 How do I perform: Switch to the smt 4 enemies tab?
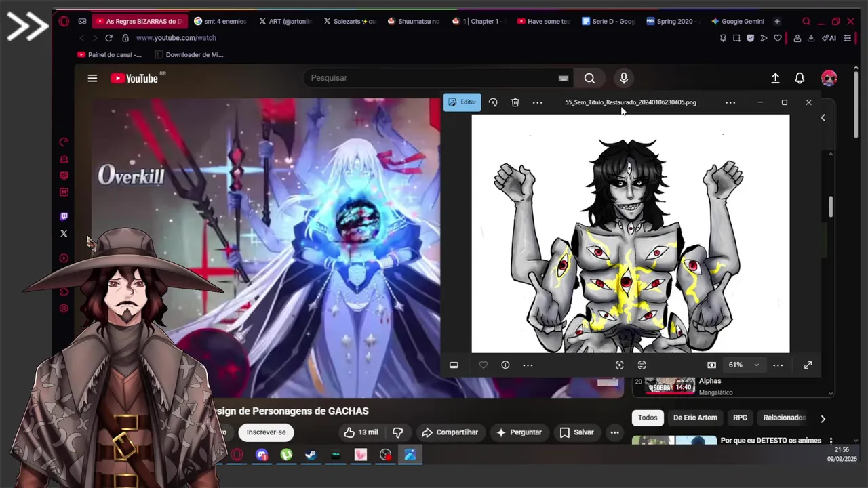[220, 21]
